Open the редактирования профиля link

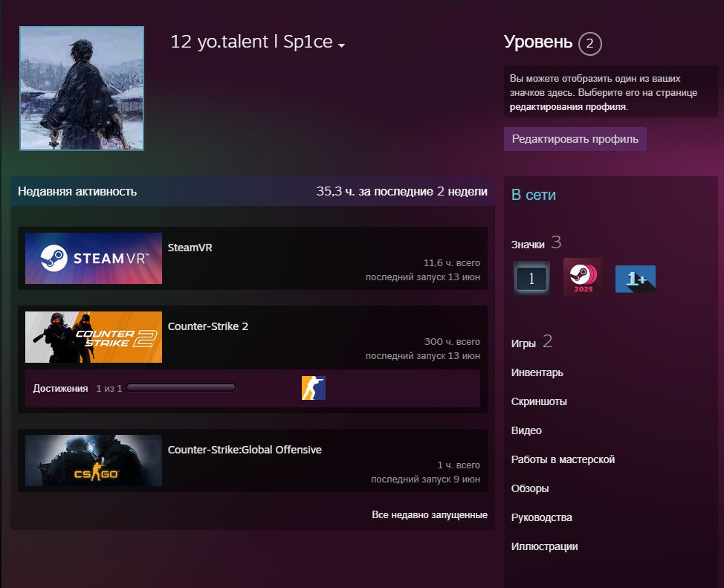pyautogui.click(x=568, y=107)
